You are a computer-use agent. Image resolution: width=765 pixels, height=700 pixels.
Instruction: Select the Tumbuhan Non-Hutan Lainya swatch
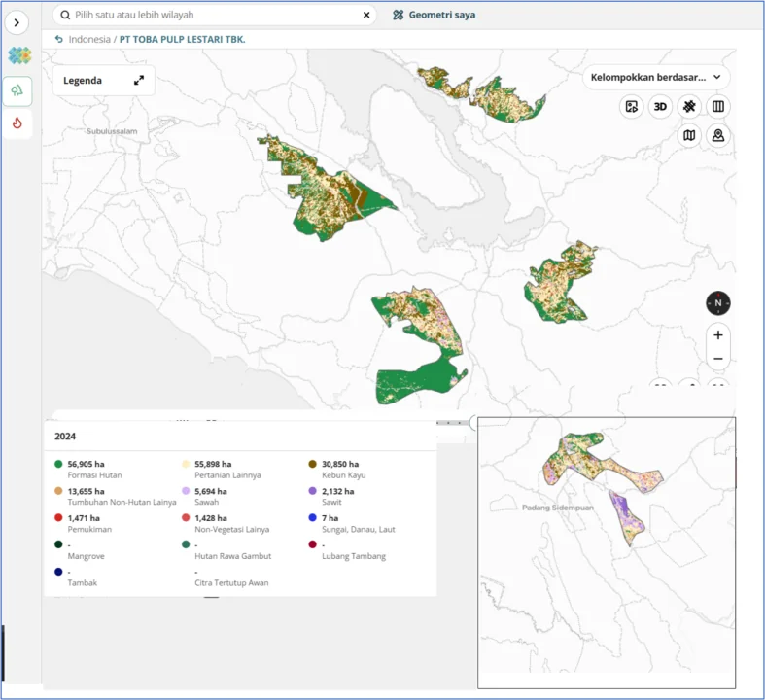(58, 491)
